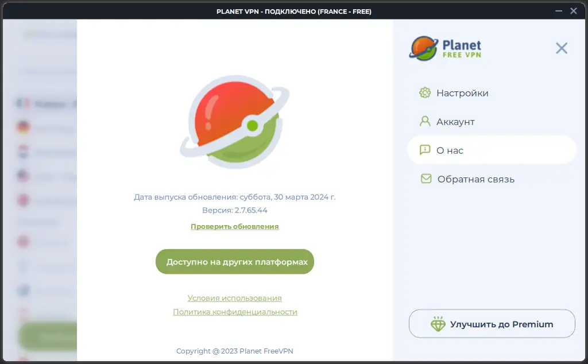
Task: Click the Premium diamond icon
Action: (438, 324)
